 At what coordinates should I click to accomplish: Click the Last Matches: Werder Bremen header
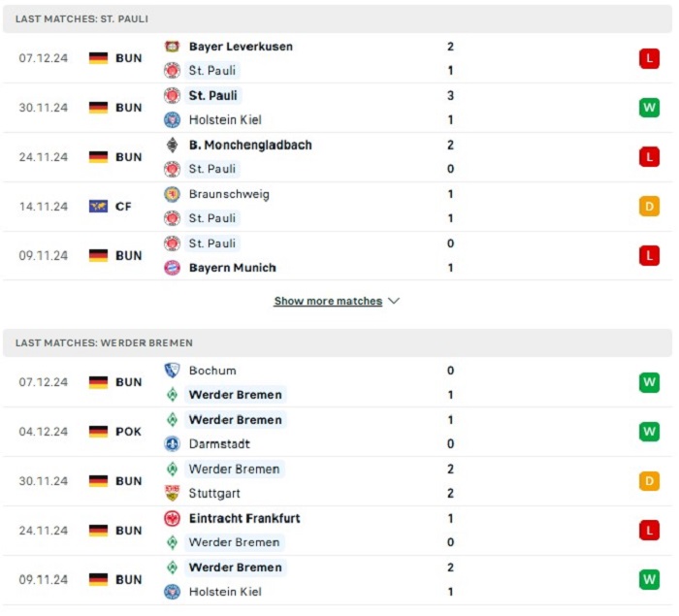pyautogui.click(x=338, y=343)
